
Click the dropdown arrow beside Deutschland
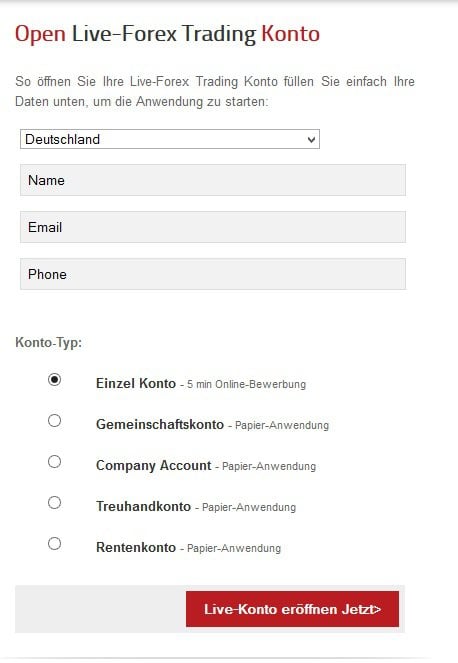(x=311, y=140)
